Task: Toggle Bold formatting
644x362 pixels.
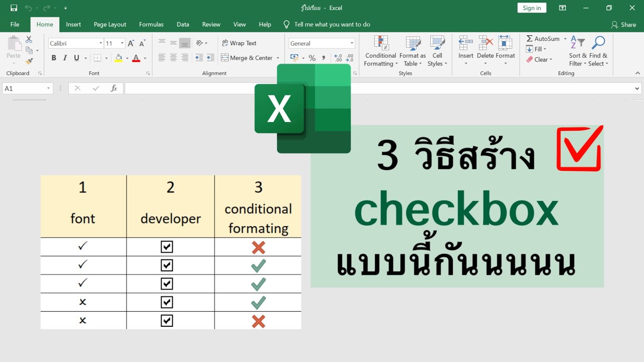Action: [x=54, y=58]
